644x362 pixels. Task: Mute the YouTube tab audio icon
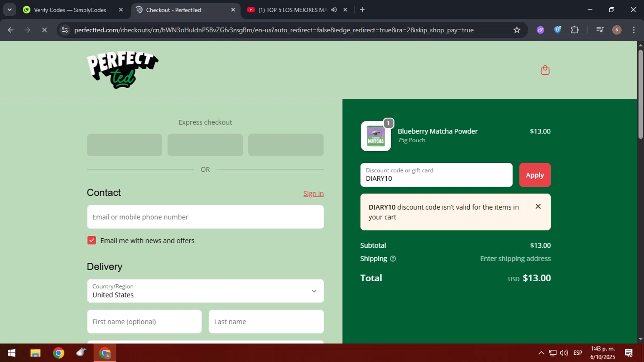point(334,10)
